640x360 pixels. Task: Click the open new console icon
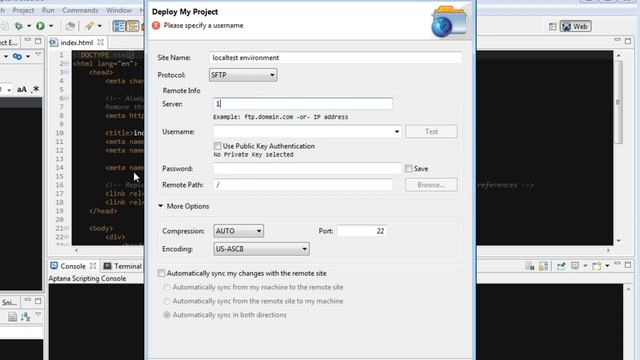point(597,266)
